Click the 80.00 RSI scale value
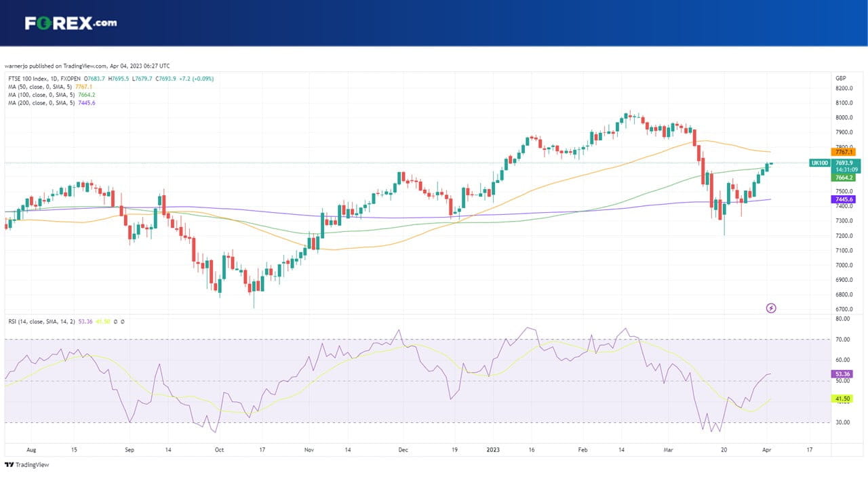 pyautogui.click(x=843, y=319)
